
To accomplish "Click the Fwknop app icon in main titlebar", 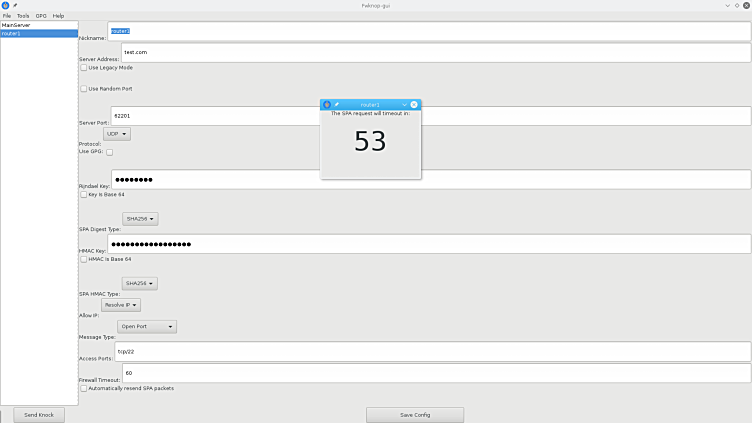I will coord(6,5).
